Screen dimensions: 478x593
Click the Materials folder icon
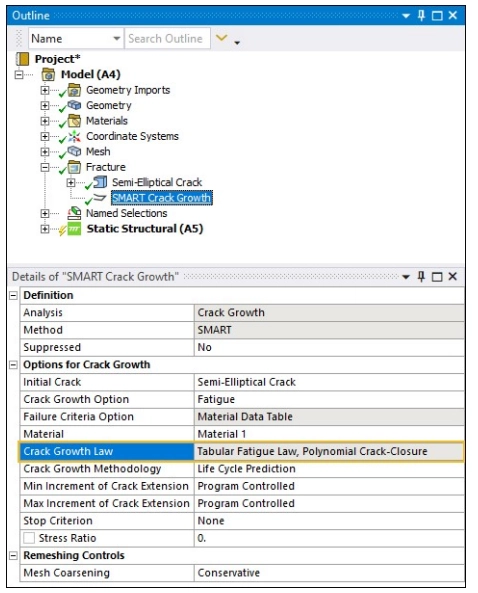(x=74, y=121)
